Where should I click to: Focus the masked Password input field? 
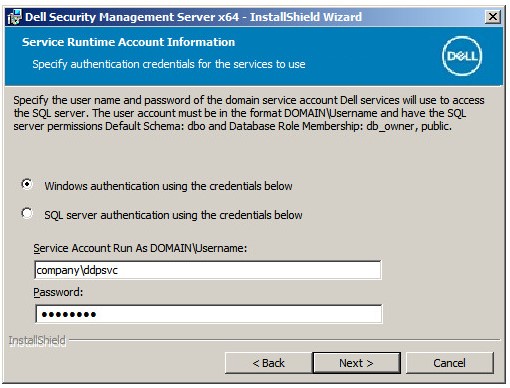[209, 314]
